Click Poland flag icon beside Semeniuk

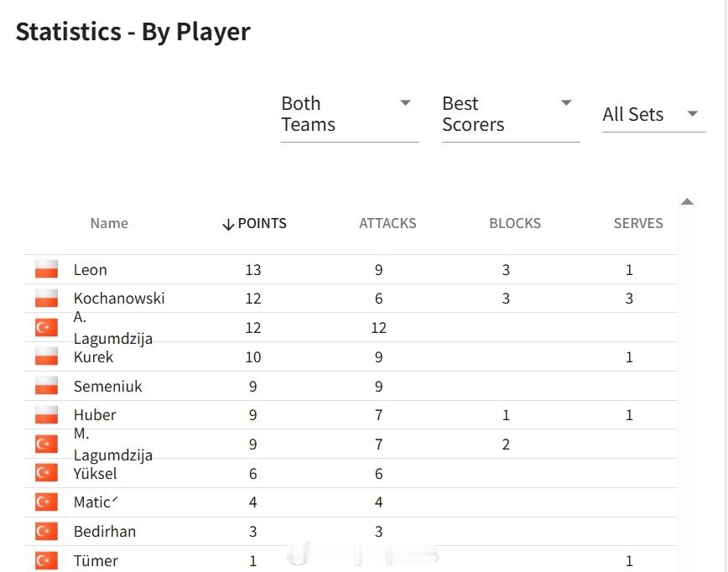(46, 386)
